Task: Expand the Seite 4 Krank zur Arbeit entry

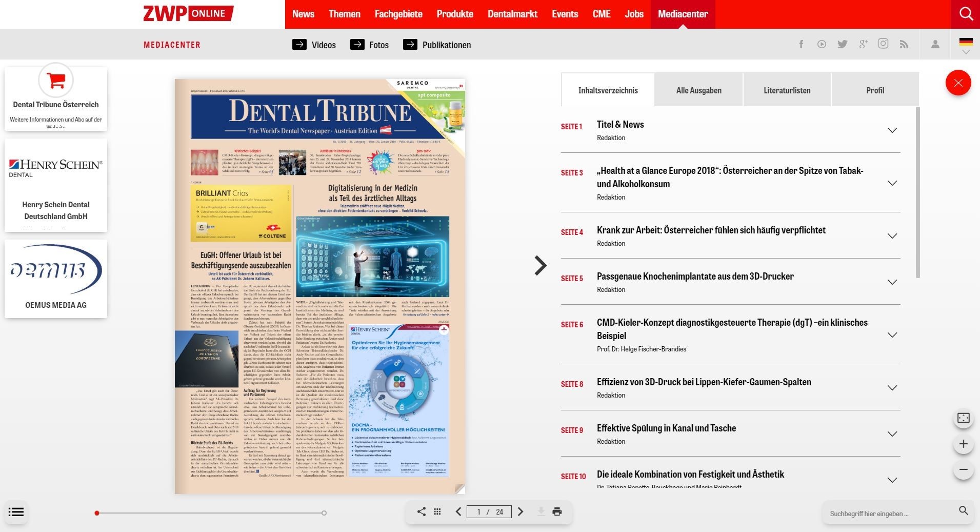Action: pyautogui.click(x=892, y=236)
